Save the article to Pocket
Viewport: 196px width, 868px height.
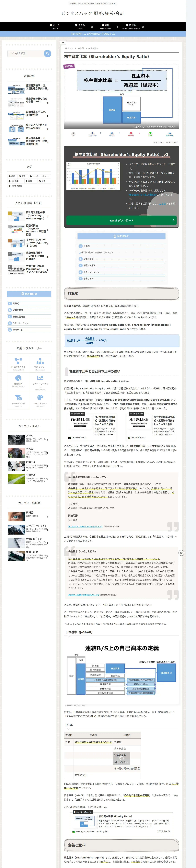click(131, 134)
